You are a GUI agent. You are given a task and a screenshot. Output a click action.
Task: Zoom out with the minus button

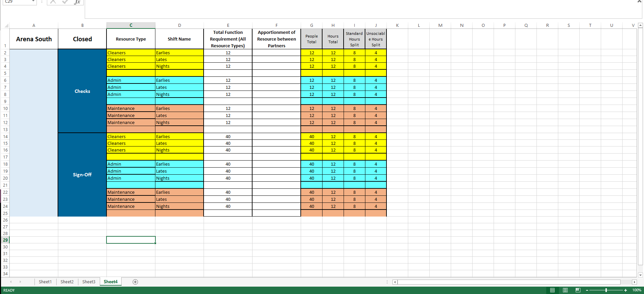pyautogui.click(x=587, y=290)
